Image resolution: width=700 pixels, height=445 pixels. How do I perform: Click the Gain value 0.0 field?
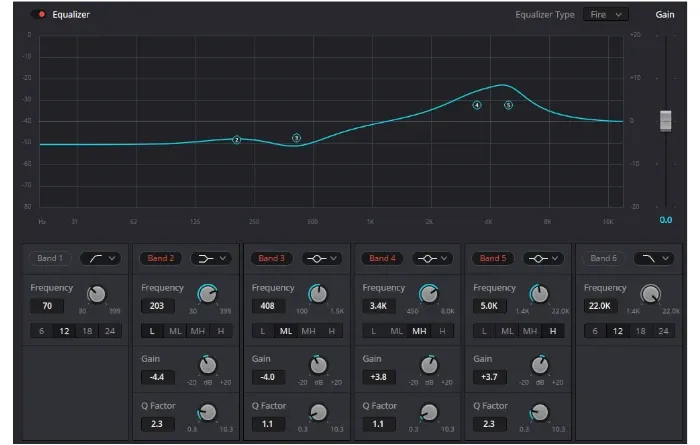pos(665,220)
